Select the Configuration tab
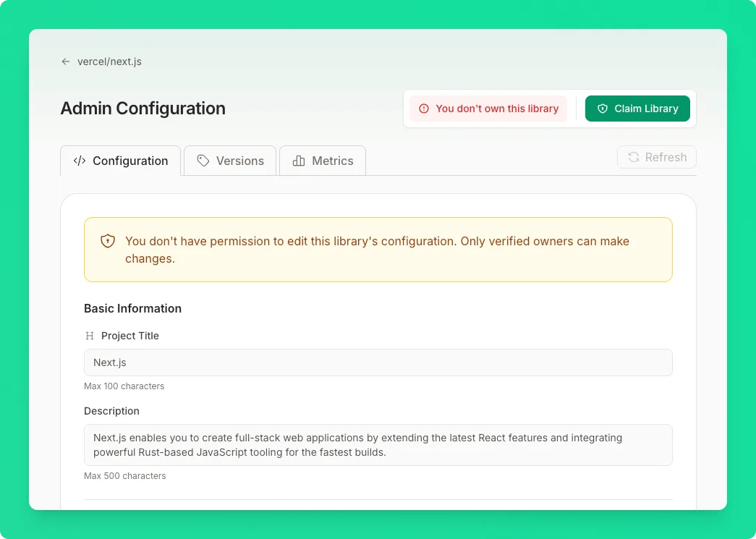756x539 pixels. point(121,161)
